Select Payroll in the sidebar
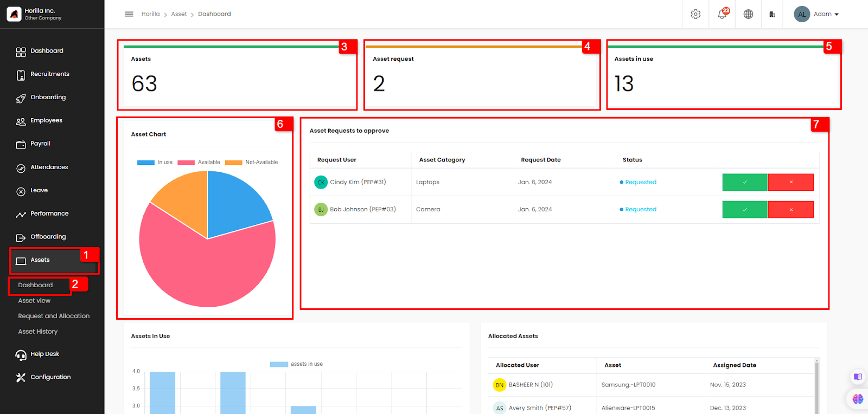 pos(33,144)
